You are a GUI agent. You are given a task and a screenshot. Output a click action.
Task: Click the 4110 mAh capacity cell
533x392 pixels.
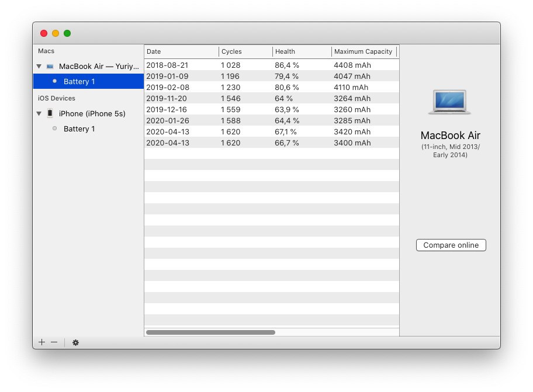351,87
